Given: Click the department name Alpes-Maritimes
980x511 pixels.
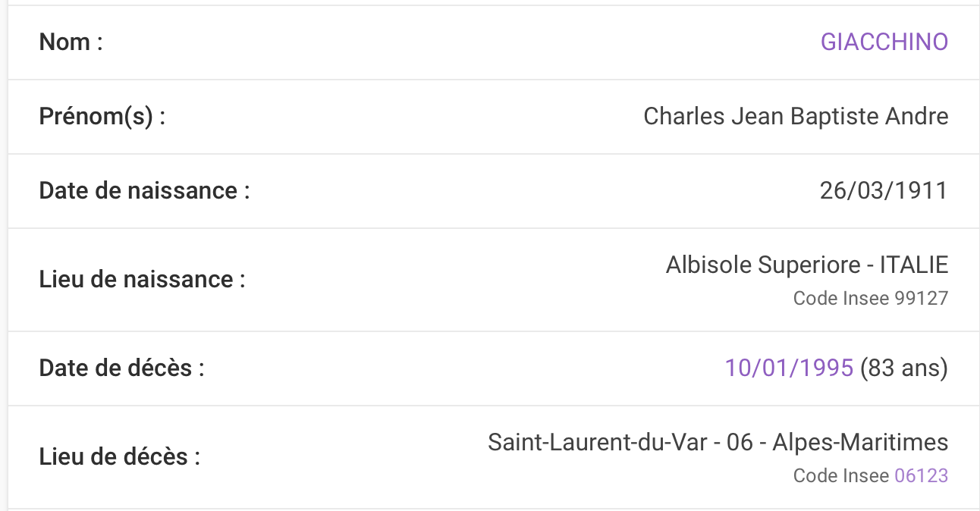Looking at the screenshot, I should [x=860, y=443].
